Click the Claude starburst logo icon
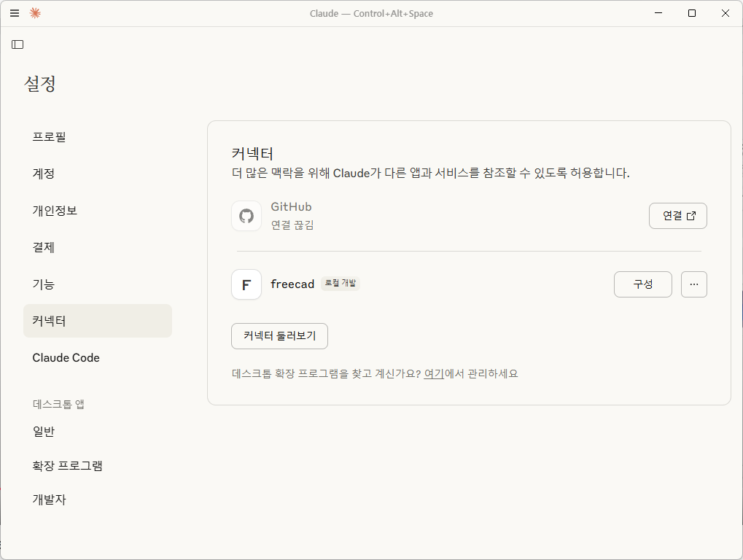Image resolution: width=743 pixels, height=560 pixels. click(35, 13)
